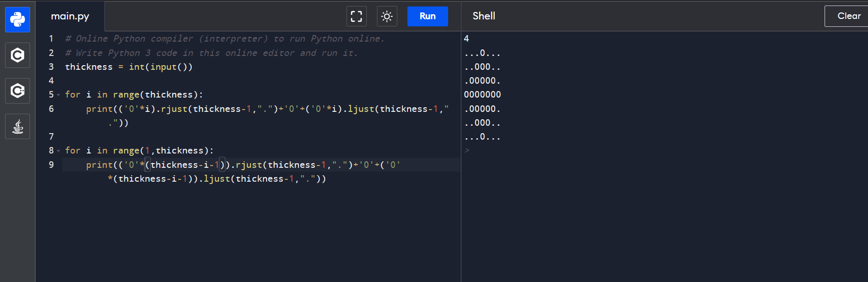868x282 pixels.
Task: Select the main.py file tab
Action: [x=70, y=16]
